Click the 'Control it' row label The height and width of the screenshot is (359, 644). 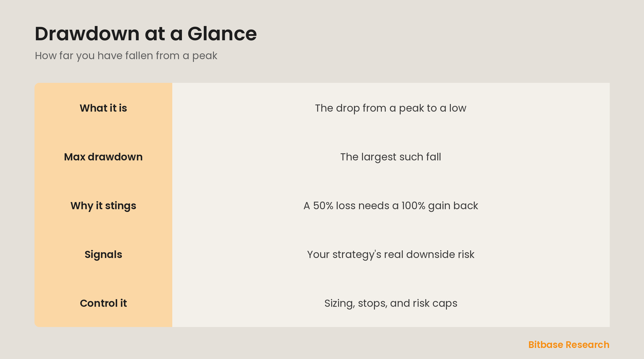[x=103, y=303]
